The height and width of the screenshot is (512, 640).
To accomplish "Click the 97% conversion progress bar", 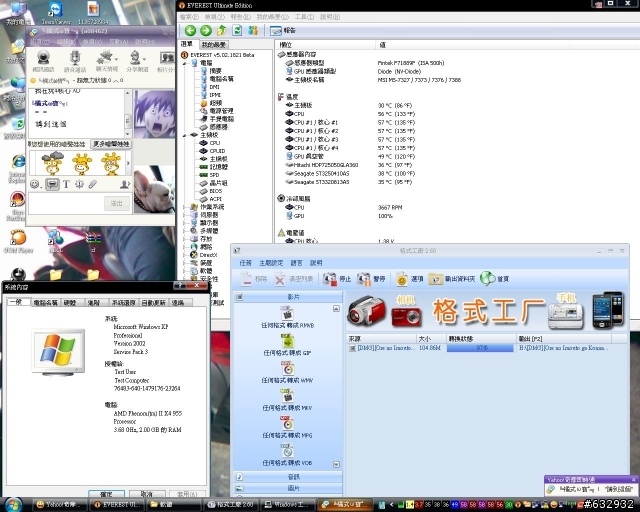I will [480, 348].
